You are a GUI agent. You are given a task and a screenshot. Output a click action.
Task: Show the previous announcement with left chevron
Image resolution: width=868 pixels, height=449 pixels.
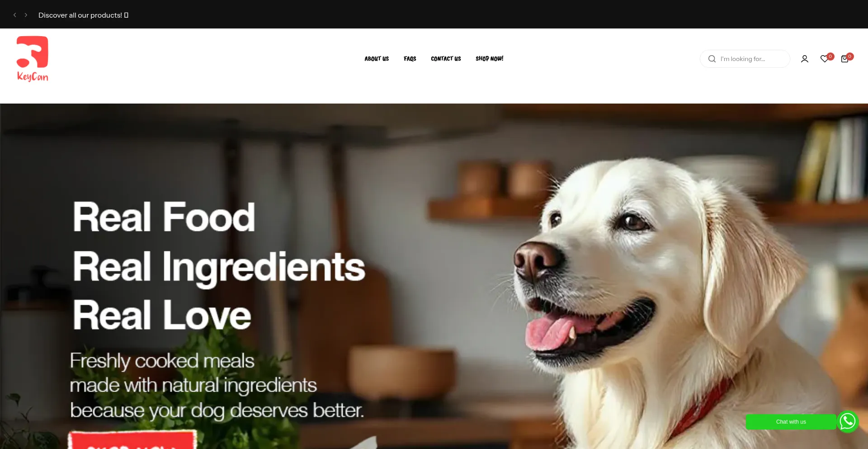14,15
